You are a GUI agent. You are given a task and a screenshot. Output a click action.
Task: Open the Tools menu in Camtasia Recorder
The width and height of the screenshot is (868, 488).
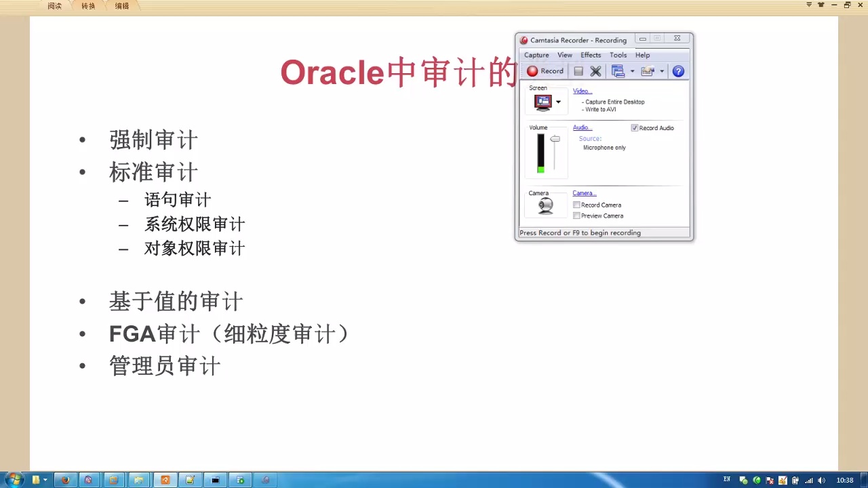[618, 55]
